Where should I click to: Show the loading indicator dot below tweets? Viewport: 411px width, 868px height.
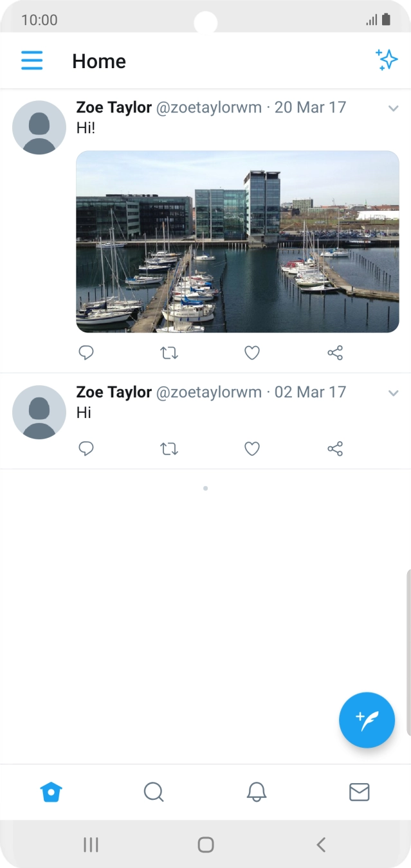(x=205, y=487)
